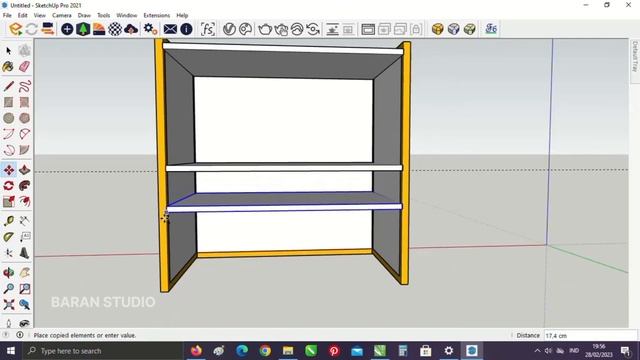Select the Move tool
This screenshot has width=640, height=360.
(x=9, y=170)
